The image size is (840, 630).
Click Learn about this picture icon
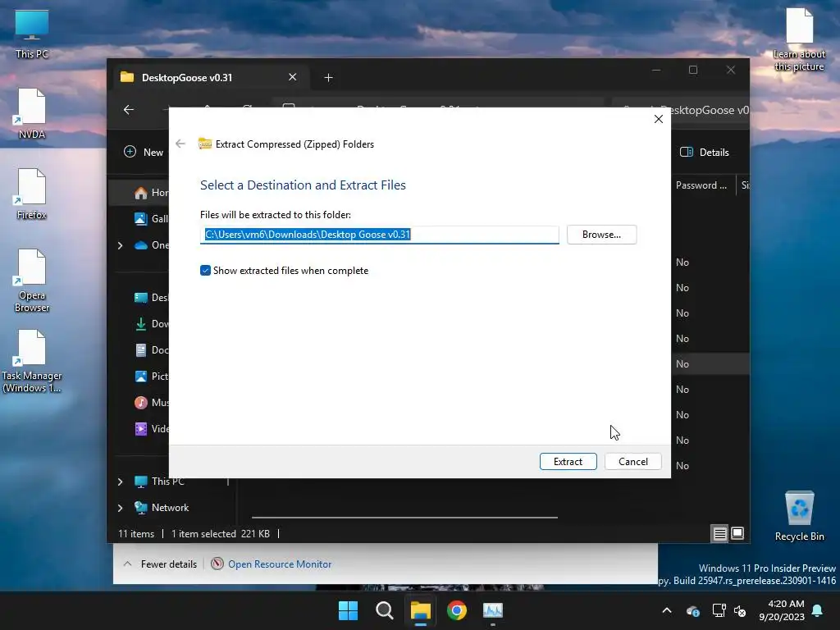tap(799, 39)
